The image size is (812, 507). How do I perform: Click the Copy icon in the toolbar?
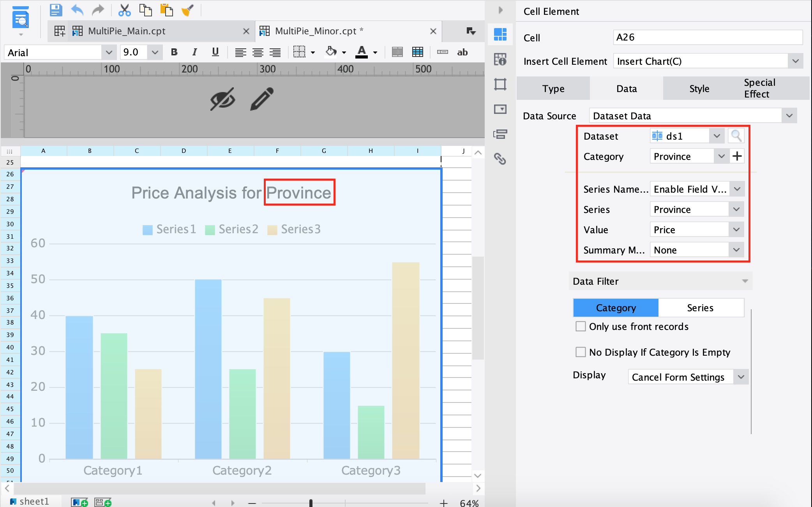coord(146,10)
